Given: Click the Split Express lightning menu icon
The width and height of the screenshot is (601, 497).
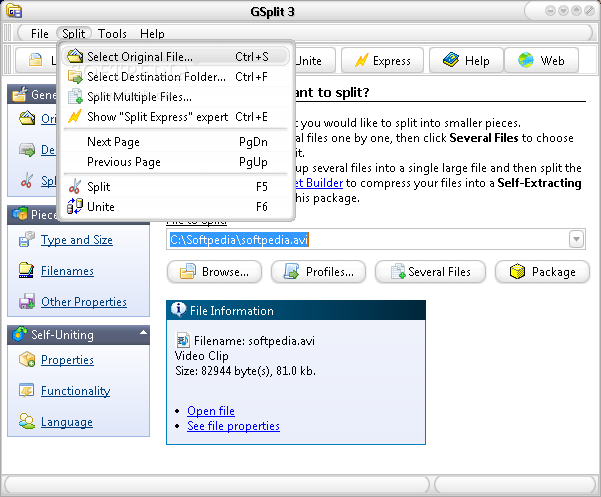Looking at the screenshot, I should tap(75, 116).
